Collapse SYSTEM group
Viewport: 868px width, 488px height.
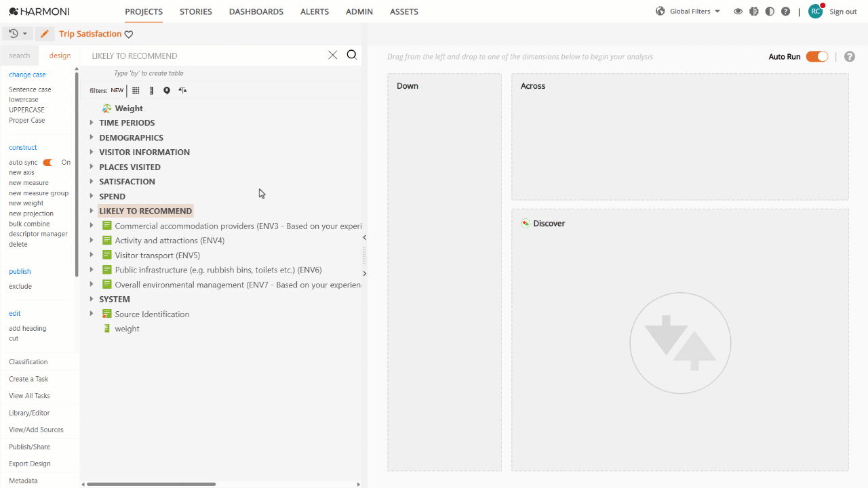point(92,299)
